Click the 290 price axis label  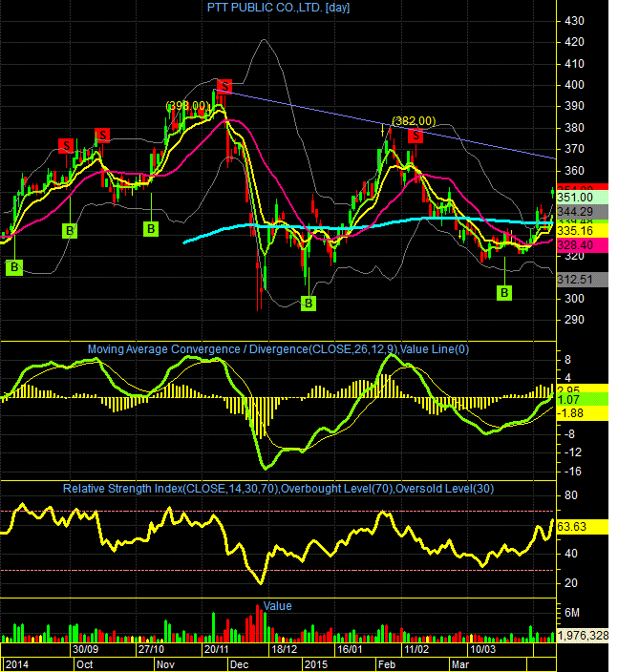574,320
